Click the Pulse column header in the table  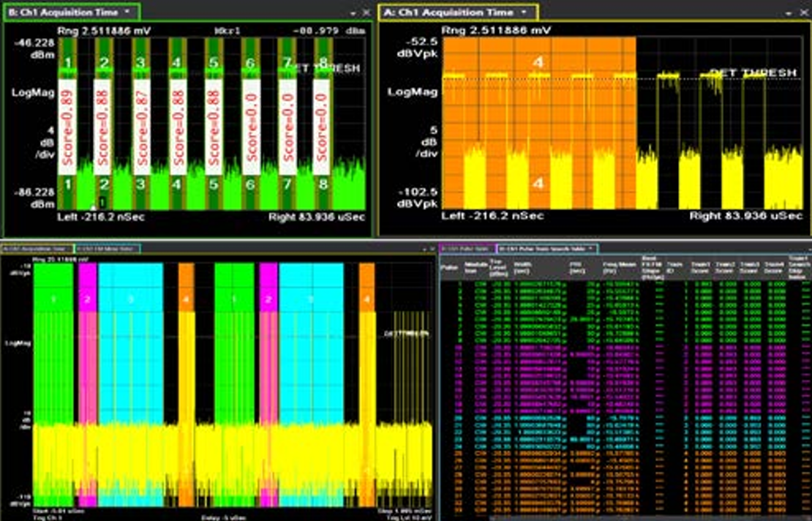pyautogui.click(x=449, y=268)
